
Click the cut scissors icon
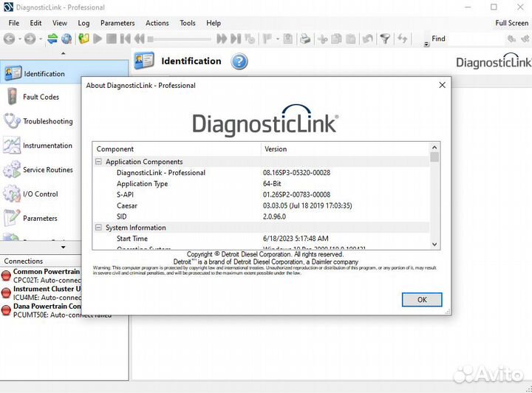[323, 39]
